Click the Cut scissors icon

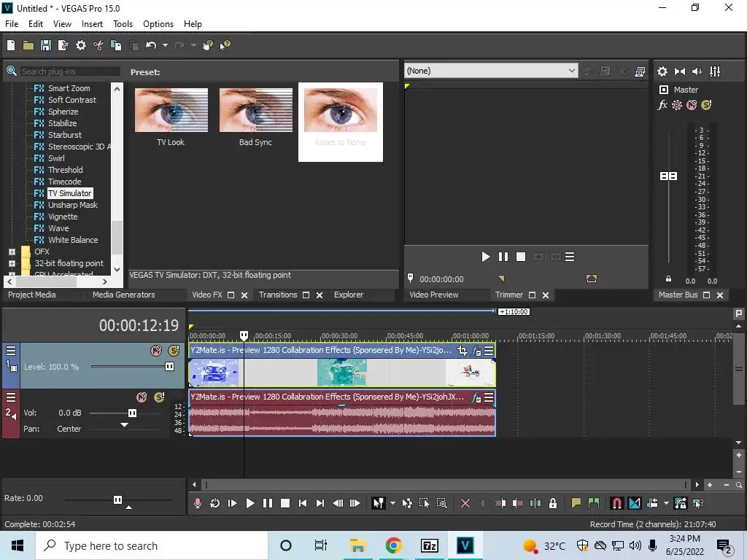pyautogui.click(x=98, y=45)
